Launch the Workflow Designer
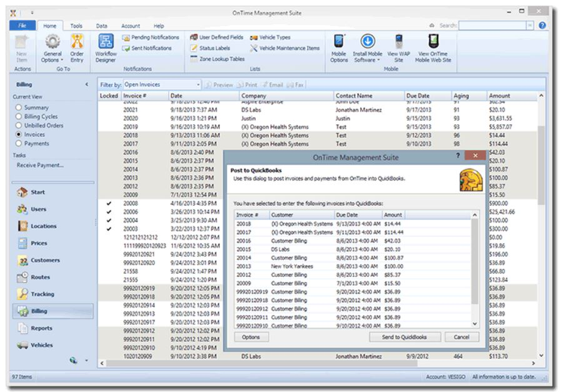 pyautogui.click(x=106, y=48)
